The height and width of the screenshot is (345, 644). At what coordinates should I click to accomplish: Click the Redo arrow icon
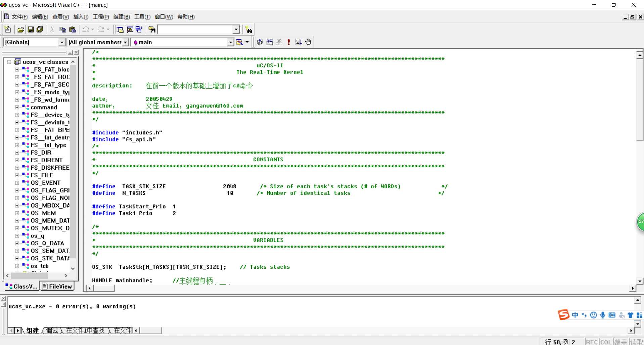pos(101,30)
